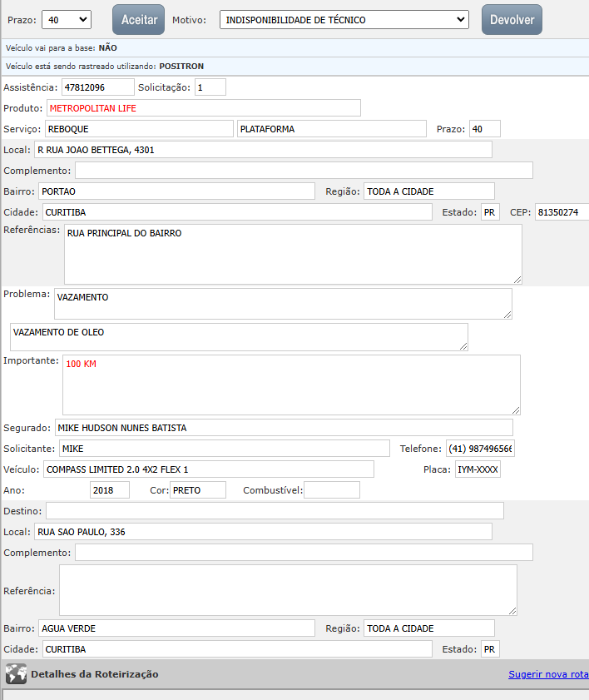Click the Estado field beside bottom CURITIBA
The height and width of the screenshot is (700, 589).
tap(490, 649)
